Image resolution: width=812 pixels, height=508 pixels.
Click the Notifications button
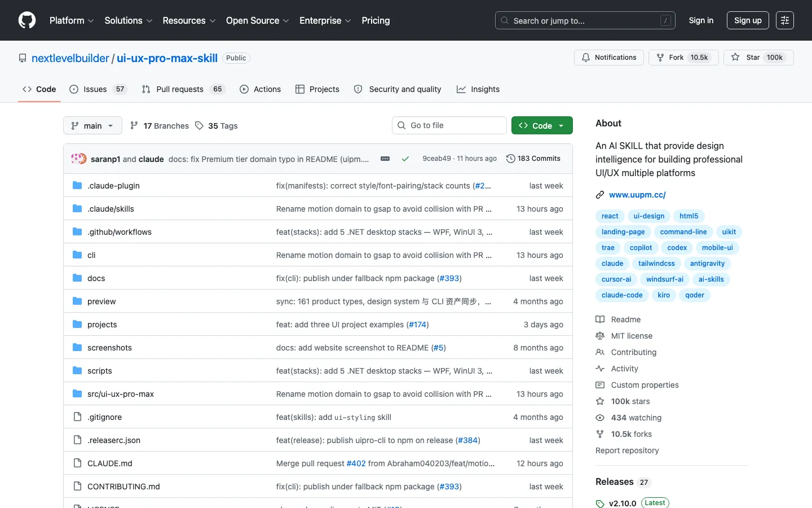click(609, 58)
